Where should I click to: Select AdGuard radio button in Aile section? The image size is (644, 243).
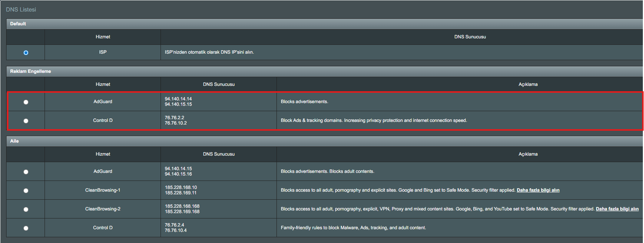pyautogui.click(x=26, y=172)
